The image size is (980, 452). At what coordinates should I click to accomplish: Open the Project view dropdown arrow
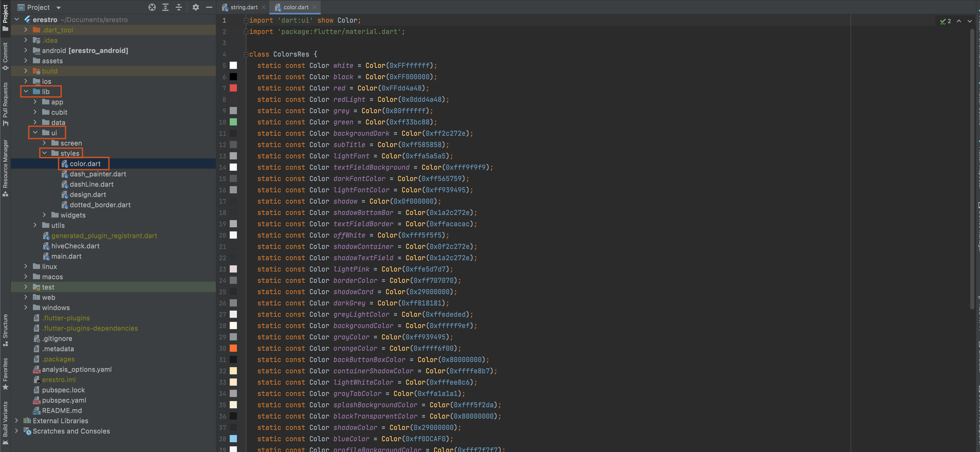pos(58,8)
